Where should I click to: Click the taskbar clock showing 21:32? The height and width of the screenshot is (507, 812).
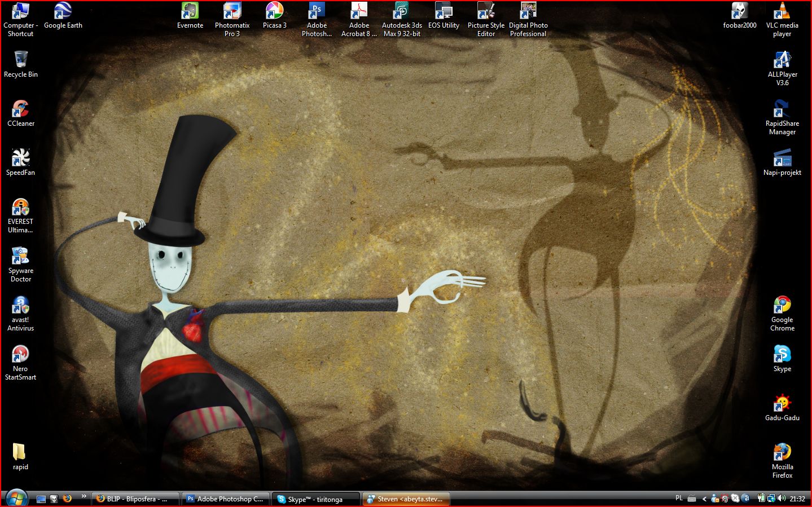click(x=797, y=499)
